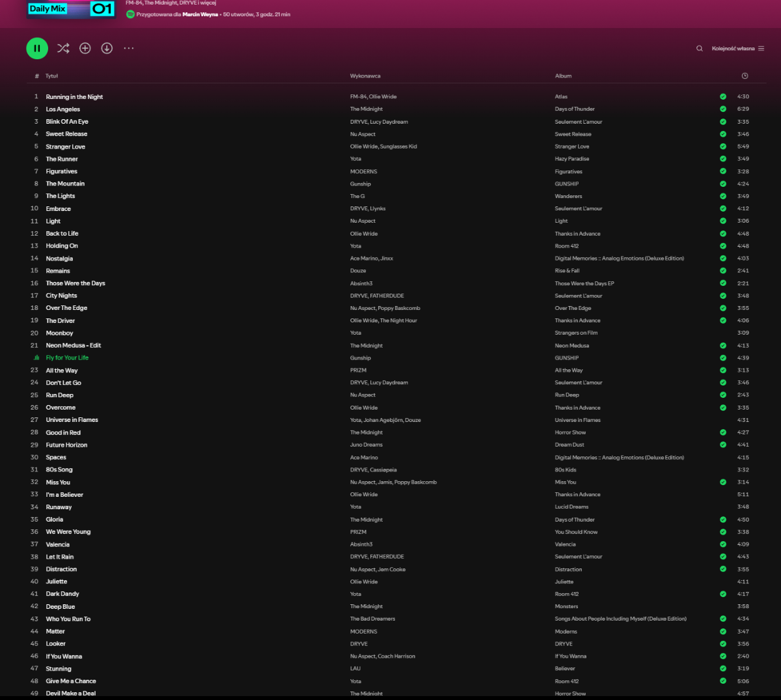
Task: Remove saved checkmark for Fly for Your Life
Action: tap(723, 358)
